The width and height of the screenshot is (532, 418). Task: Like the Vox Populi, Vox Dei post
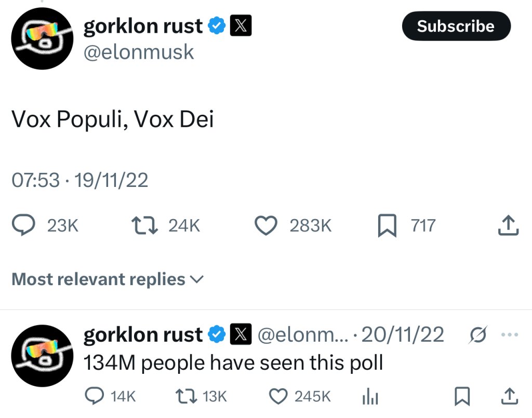[x=266, y=226]
